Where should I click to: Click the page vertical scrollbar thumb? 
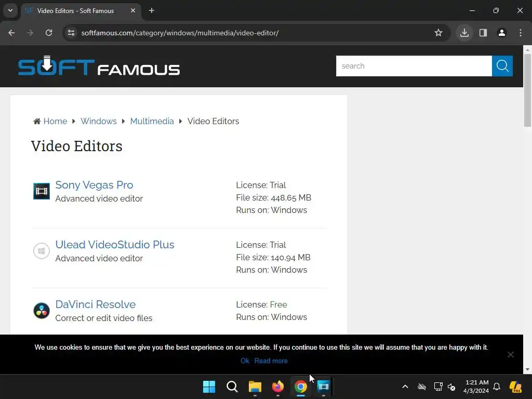pyautogui.click(x=527, y=90)
